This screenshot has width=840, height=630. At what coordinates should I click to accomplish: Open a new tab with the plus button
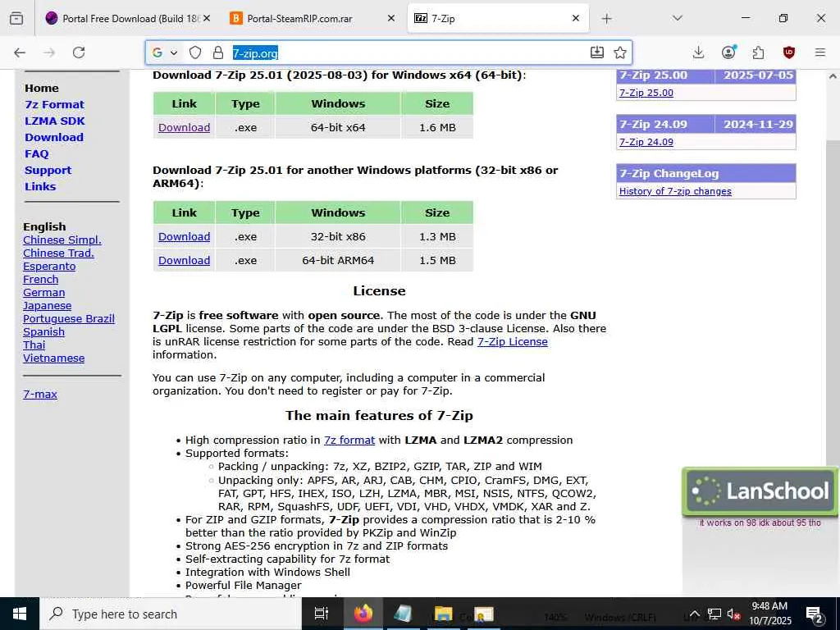pyautogui.click(x=606, y=19)
